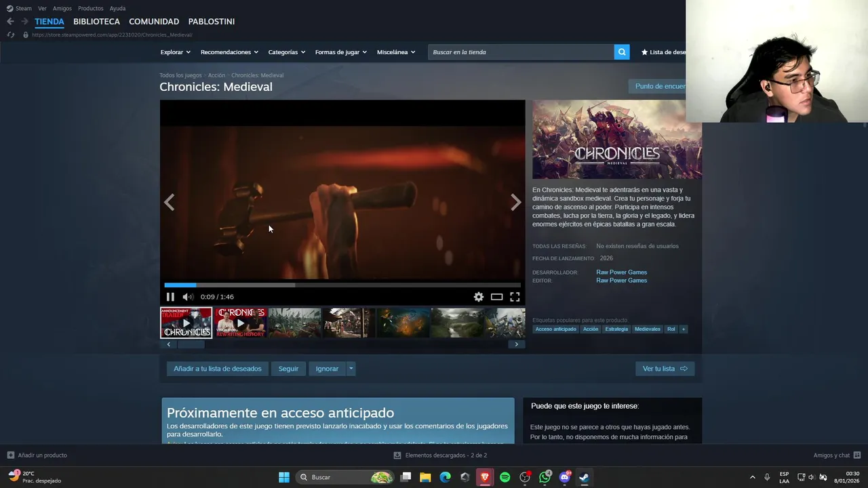
Task: Click 'Añadir a tu lista de deseados'
Action: click(218, 369)
